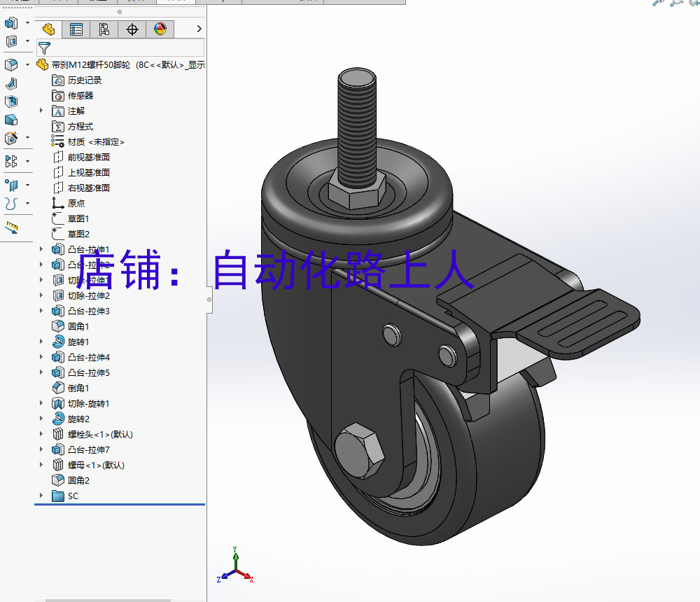Expand the 注解 annotations node
This screenshot has width=700, height=602.
click(x=41, y=111)
